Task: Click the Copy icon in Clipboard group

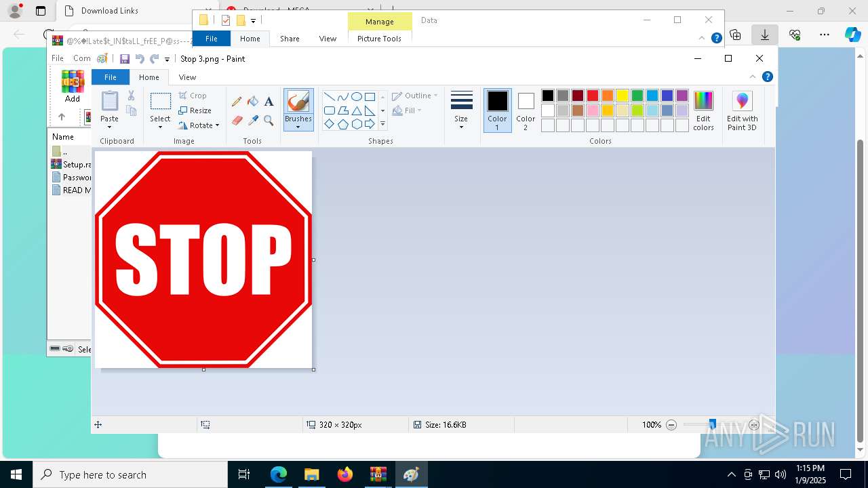Action: click(x=131, y=110)
